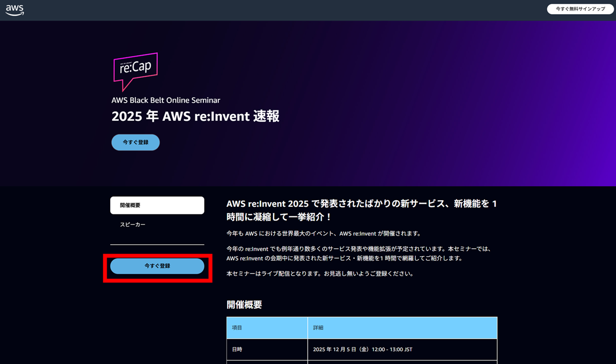This screenshot has width=616, height=364.
Task: Click the highlighted sidebar 「今すぐ登録」 registration button
Action: click(x=157, y=266)
